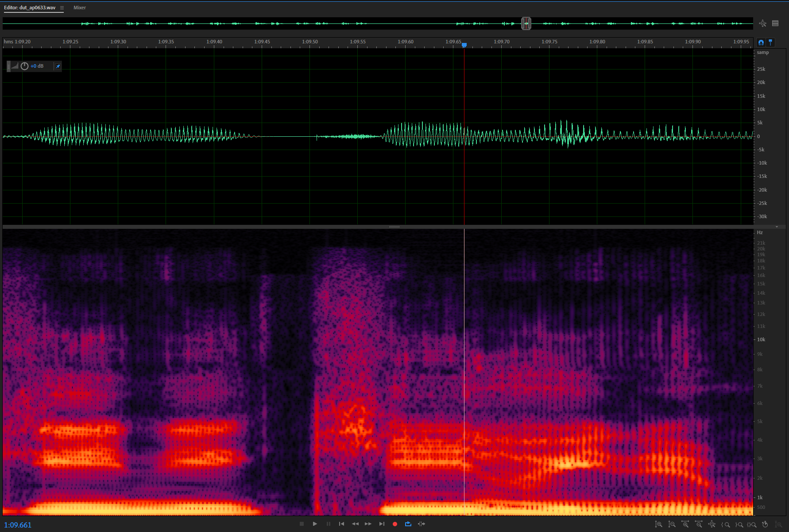The image size is (789, 532).
Task: Click the red Record button
Action: pyautogui.click(x=394, y=524)
